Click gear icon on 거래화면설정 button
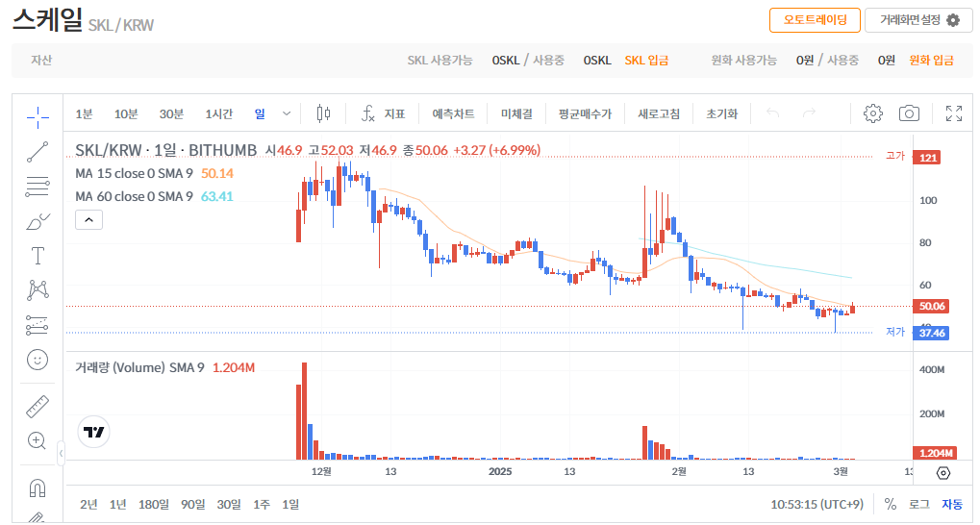Image resolution: width=980 pixels, height=525 pixels. 953,20
